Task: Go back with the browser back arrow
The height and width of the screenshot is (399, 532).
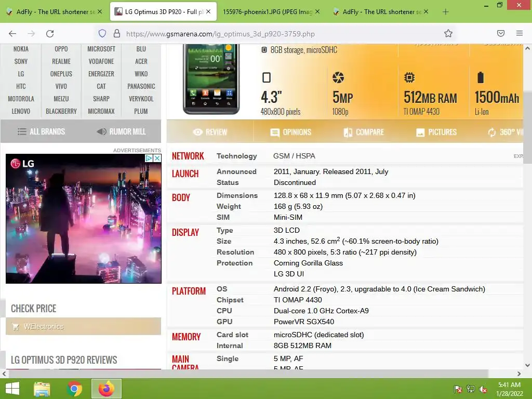Action: click(12, 34)
